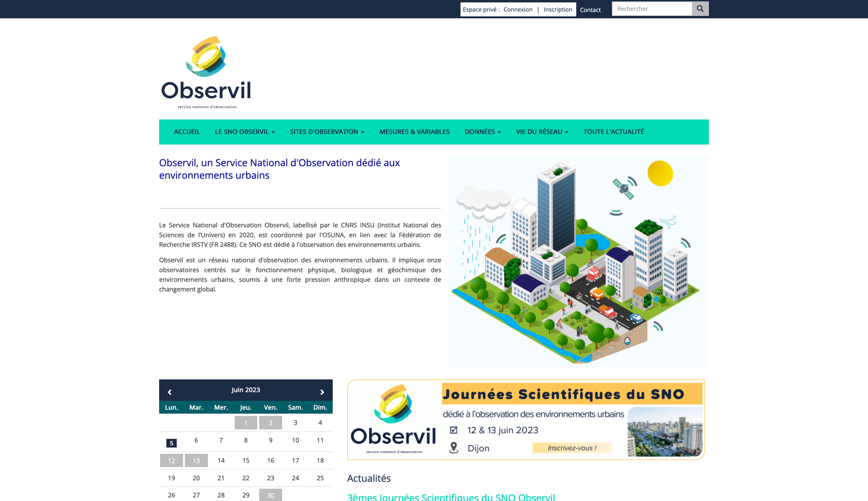Expand the Le SNO Observil menu
The height and width of the screenshot is (501, 868).
(x=245, y=132)
